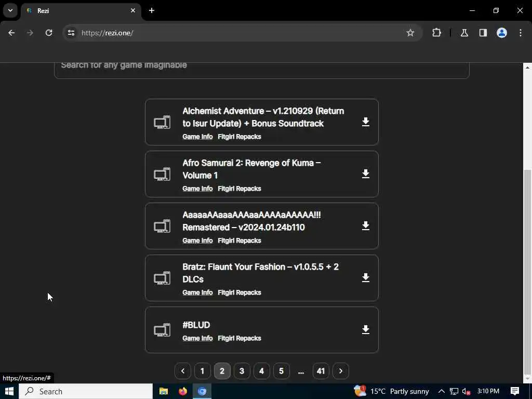The width and height of the screenshot is (532, 399).
Task: Click the address bar URL rezi.one
Action: point(107,33)
